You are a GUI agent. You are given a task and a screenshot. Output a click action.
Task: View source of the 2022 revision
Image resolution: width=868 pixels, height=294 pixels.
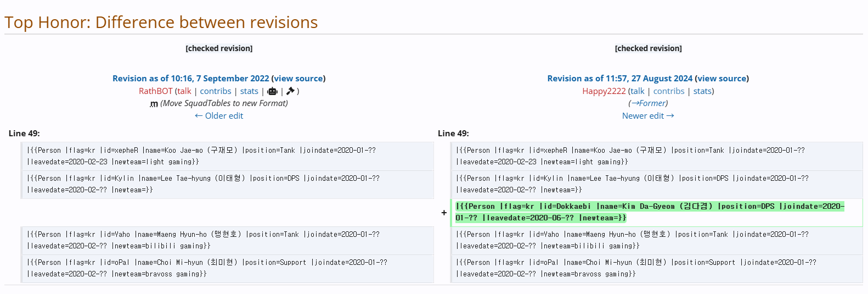298,79
